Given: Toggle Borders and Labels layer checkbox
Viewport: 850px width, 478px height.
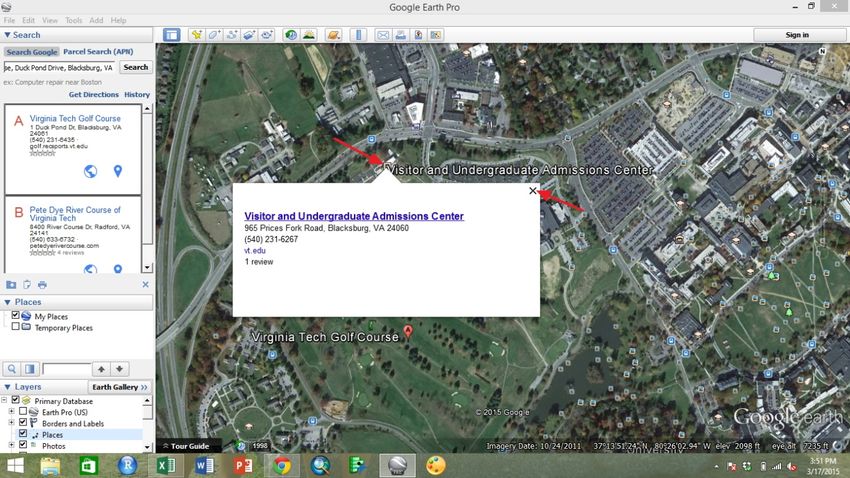Looking at the screenshot, I should tap(23, 422).
